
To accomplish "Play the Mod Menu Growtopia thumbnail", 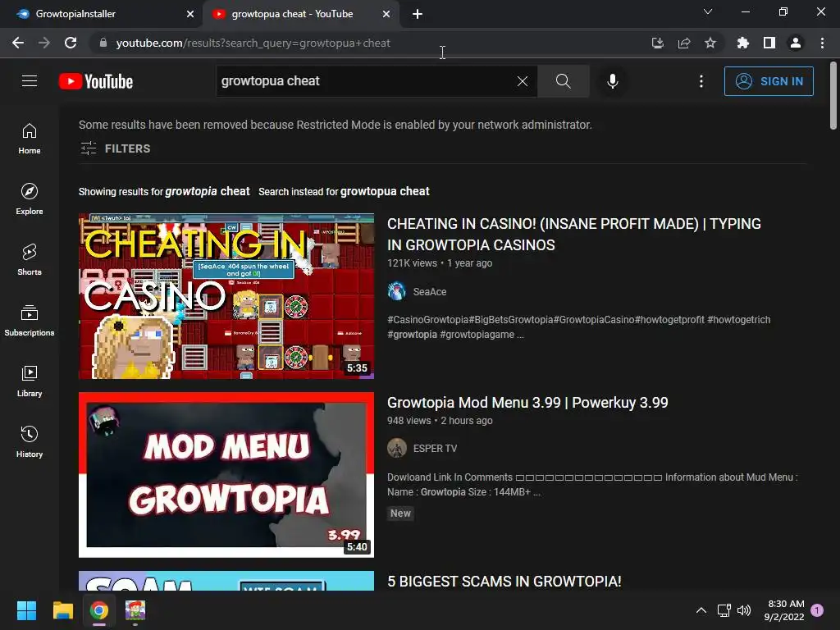I will [226, 475].
